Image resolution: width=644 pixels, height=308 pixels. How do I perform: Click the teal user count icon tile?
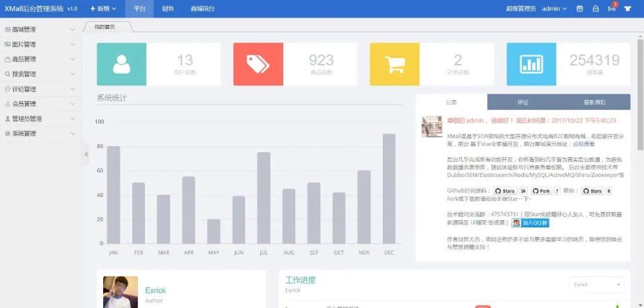coord(122,64)
